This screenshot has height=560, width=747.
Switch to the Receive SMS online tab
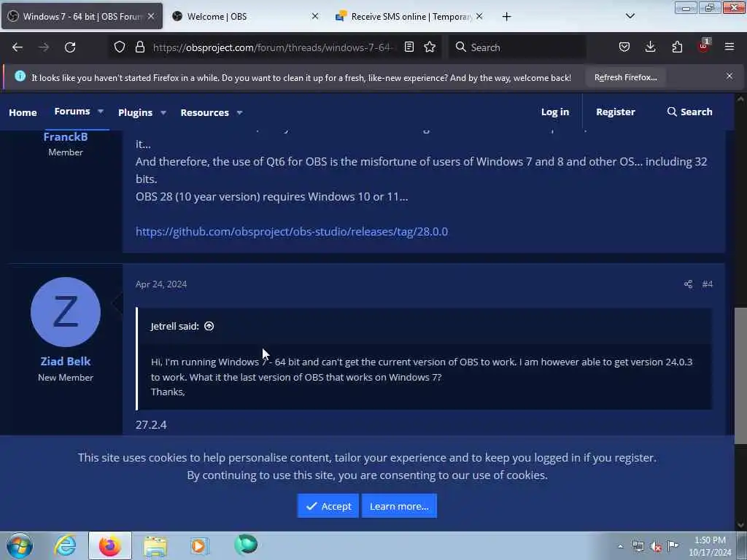(x=410, y=17)
